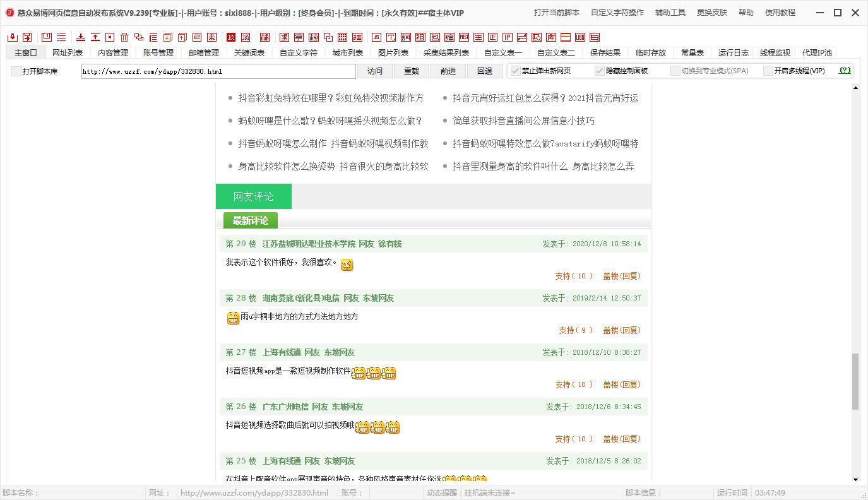Open the 帮助 menu
This screenshot has width=868, height=500.
(746, 13)
